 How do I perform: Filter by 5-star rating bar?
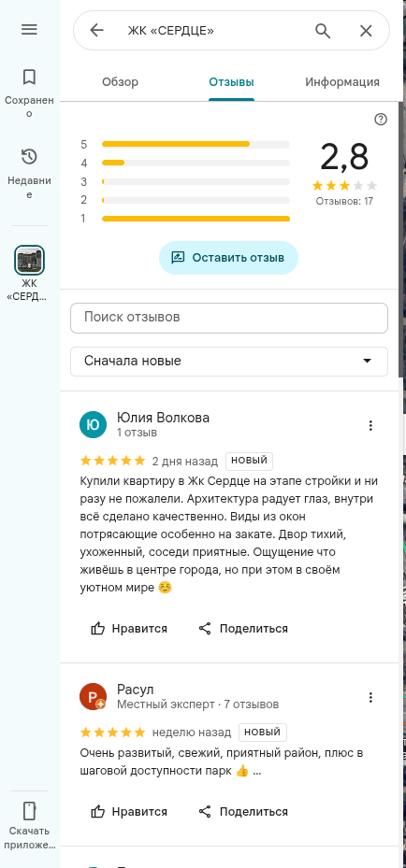pyautogui.click(x=185, y=145)
